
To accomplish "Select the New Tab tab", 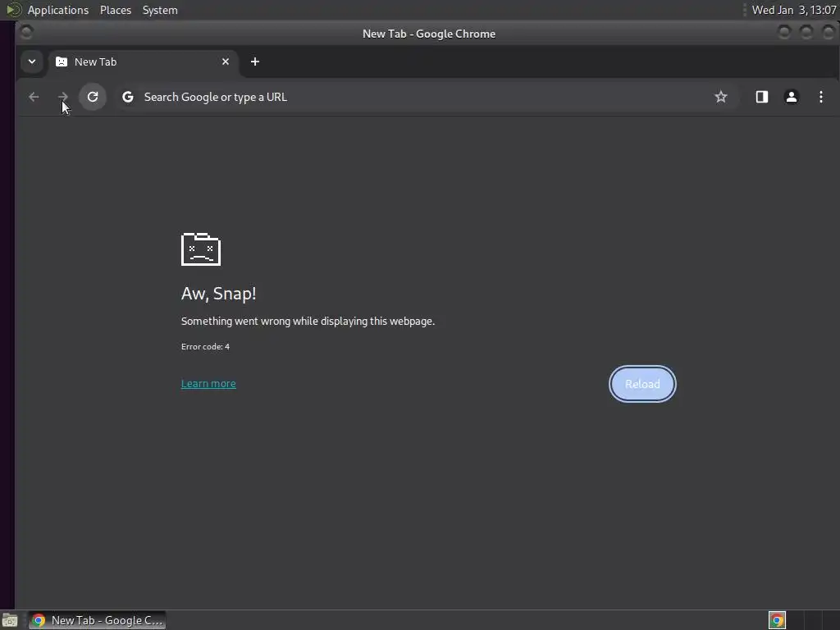I will (x=143, y=62).
